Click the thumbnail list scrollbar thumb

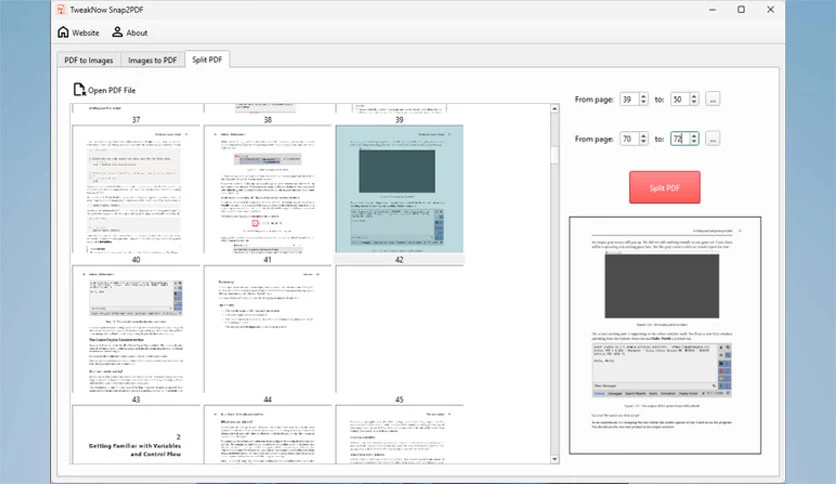click(554, 155)
